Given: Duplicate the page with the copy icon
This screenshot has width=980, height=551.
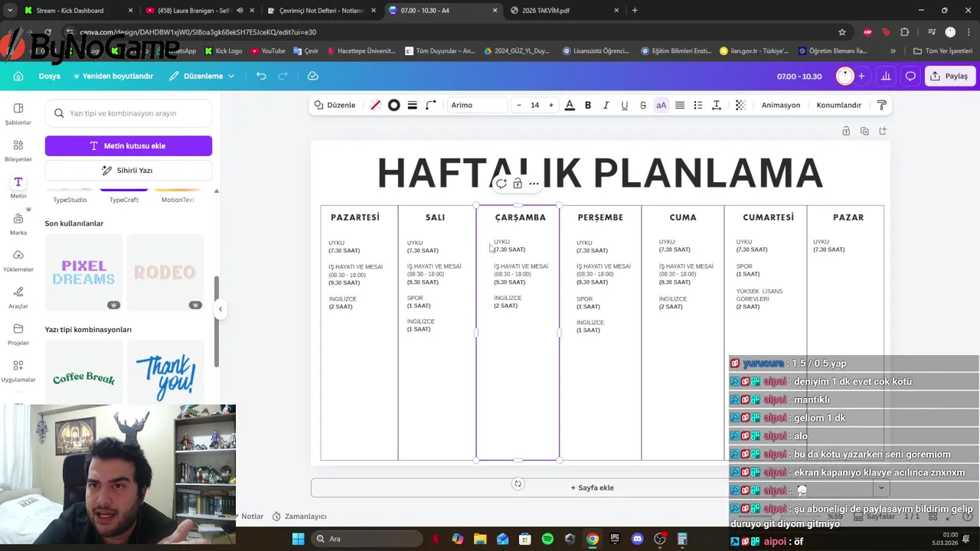Looking at the screenshot, I should click(x=864, y=131).
